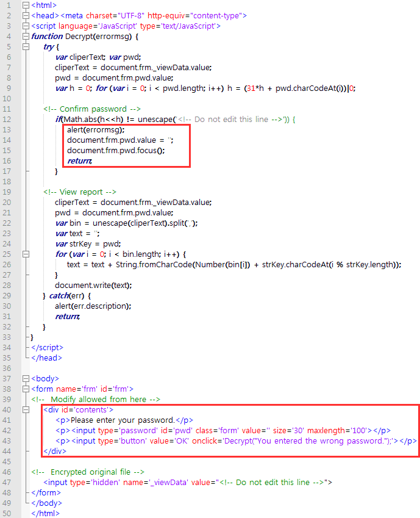Click line number 26 in the gutter
The height and width of the screenshot is (518, 420).
pos(7,265)
